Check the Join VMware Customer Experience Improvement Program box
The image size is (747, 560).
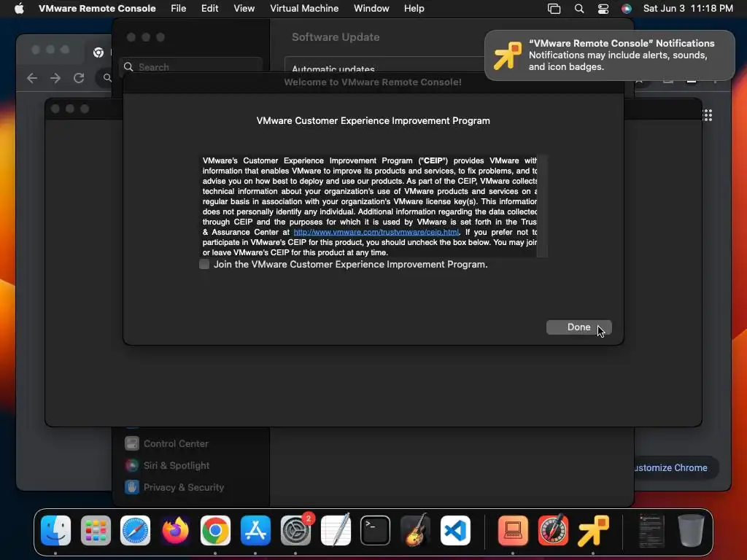(x=204, y=264)
